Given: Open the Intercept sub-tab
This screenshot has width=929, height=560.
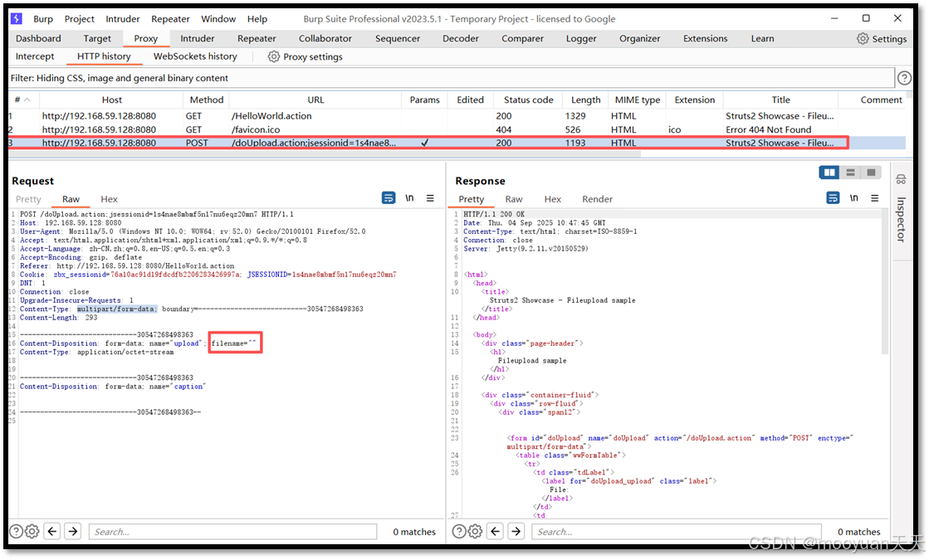Looking at the screenshot, I should (x=35, y=56).
